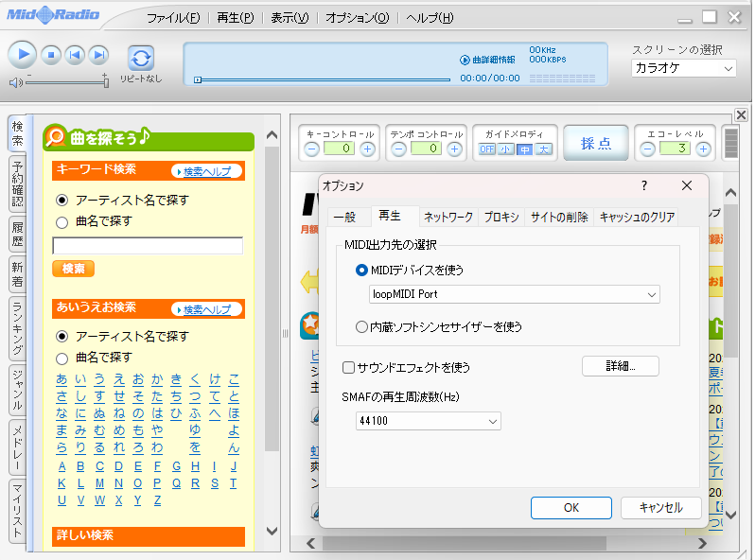Expand the SMAF frequency 44100 dropdown

[429, 421]
